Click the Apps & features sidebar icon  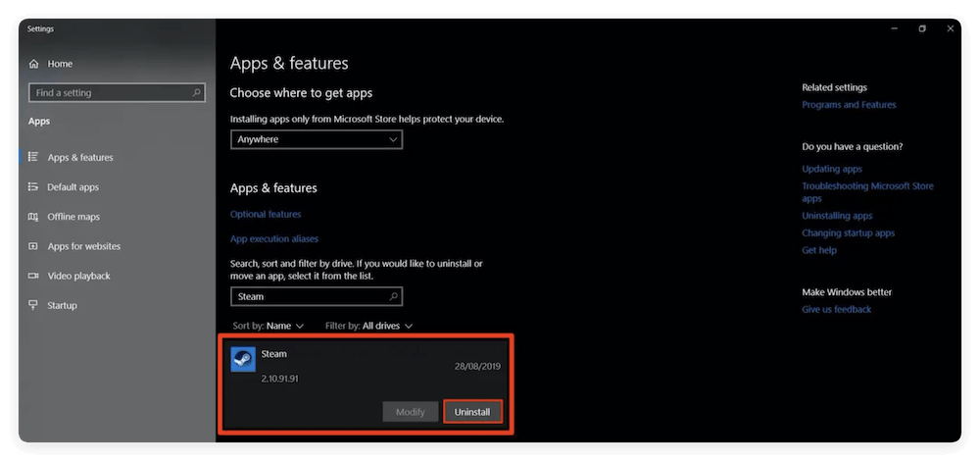[x=34, y=157]
